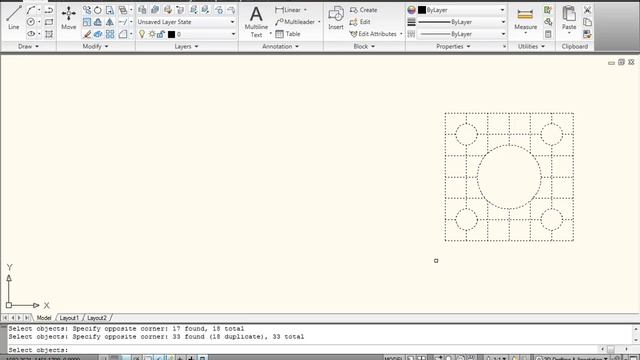640x360 pixels.
Task: Click the Properties panel dialog launcher arrow
Action: coord(504,47)
